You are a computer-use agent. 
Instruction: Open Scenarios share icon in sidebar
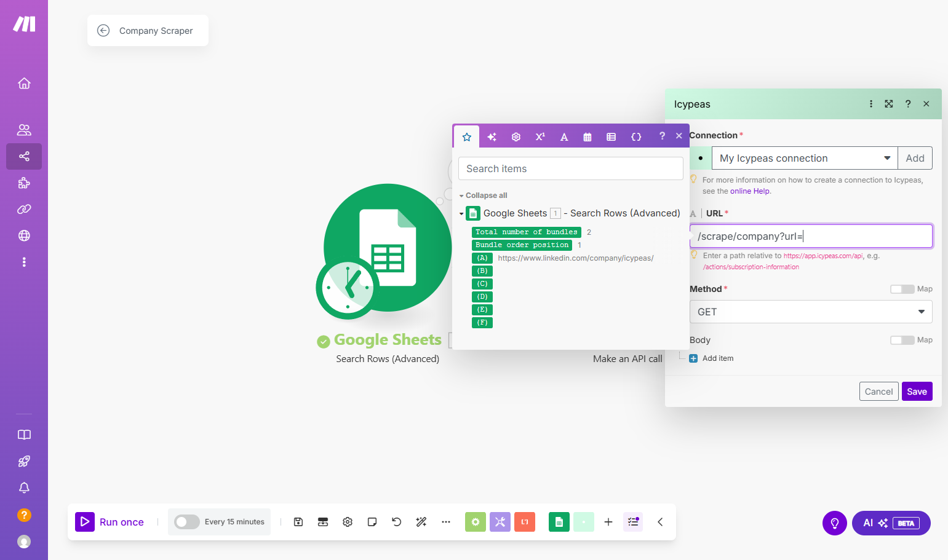(x=24, y=156)
